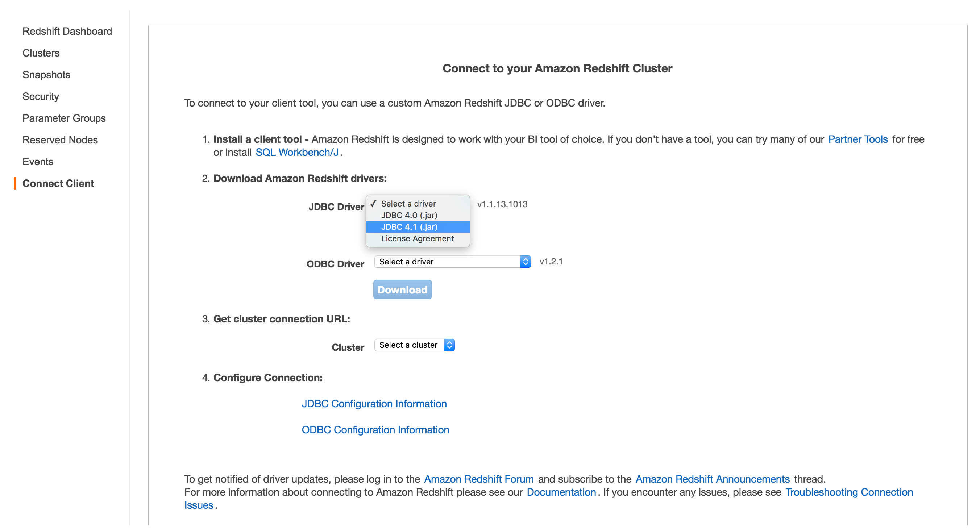Image resolution: width=980 pixels, height=529 pixels.
Task: Click JDBC version text v1.1.13.1013
Action: (502, 204)
